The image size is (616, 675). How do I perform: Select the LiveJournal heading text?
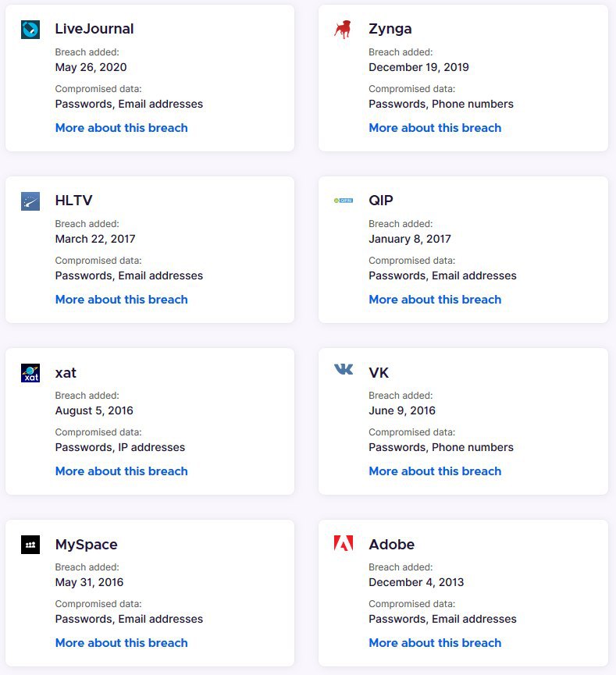(94, 29)
